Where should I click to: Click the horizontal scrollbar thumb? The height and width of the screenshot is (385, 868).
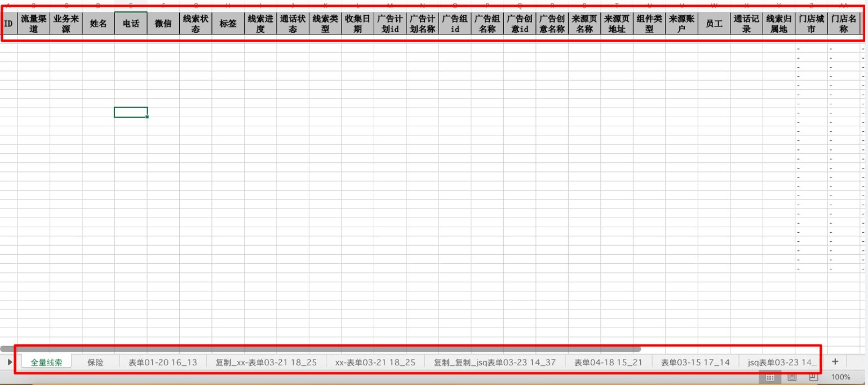click(x=321, y=349)
